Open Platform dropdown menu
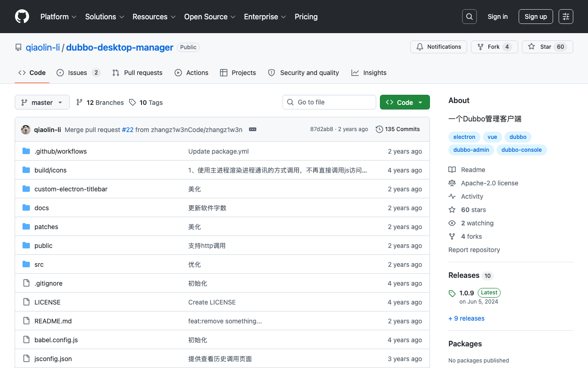 coord(58,17)
